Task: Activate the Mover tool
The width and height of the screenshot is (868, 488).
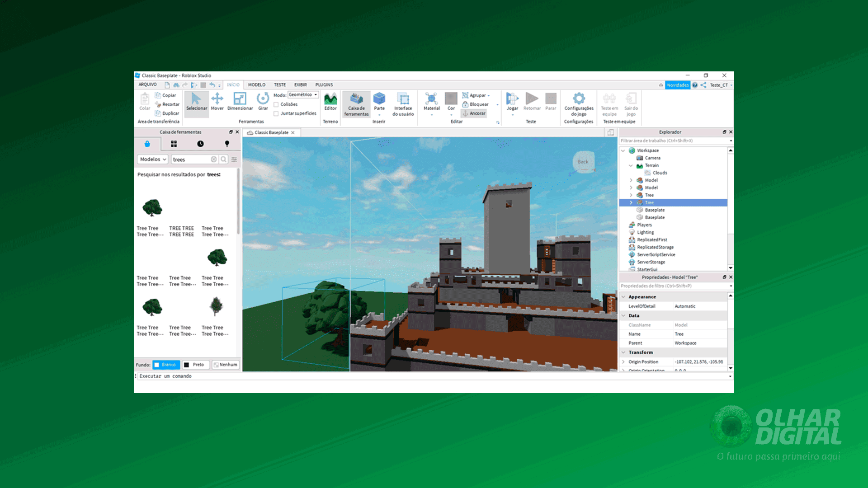Action: (217, 102)
